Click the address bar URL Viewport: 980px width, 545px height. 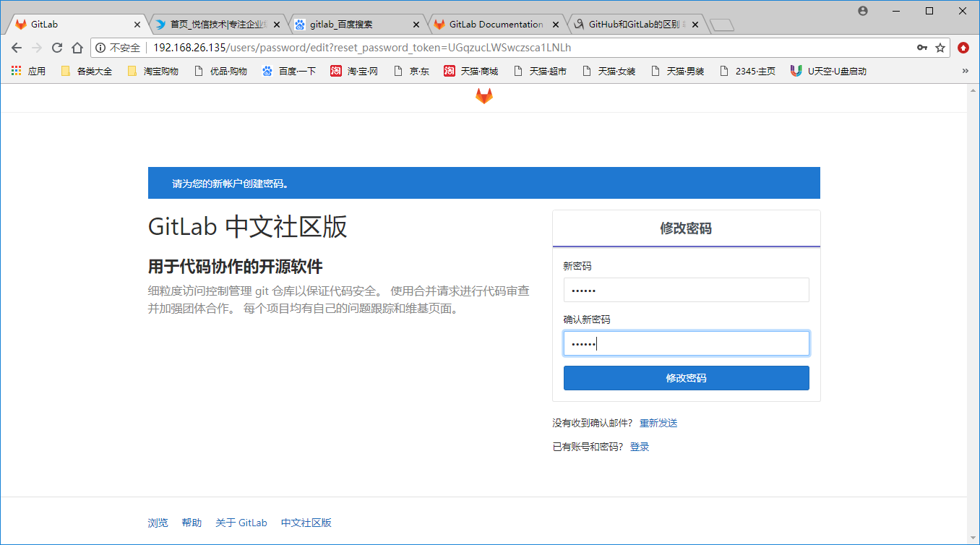click(361, 48)
